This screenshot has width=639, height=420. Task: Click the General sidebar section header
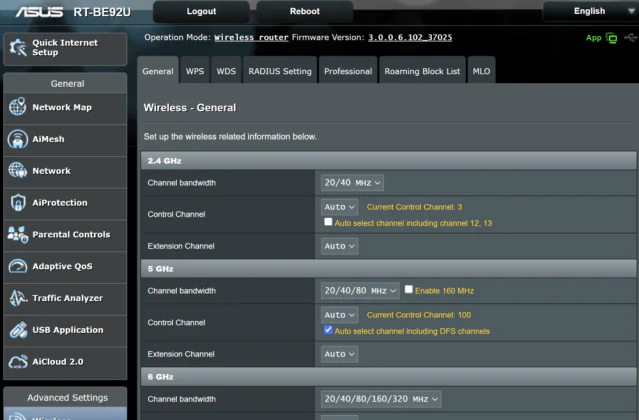65,84
